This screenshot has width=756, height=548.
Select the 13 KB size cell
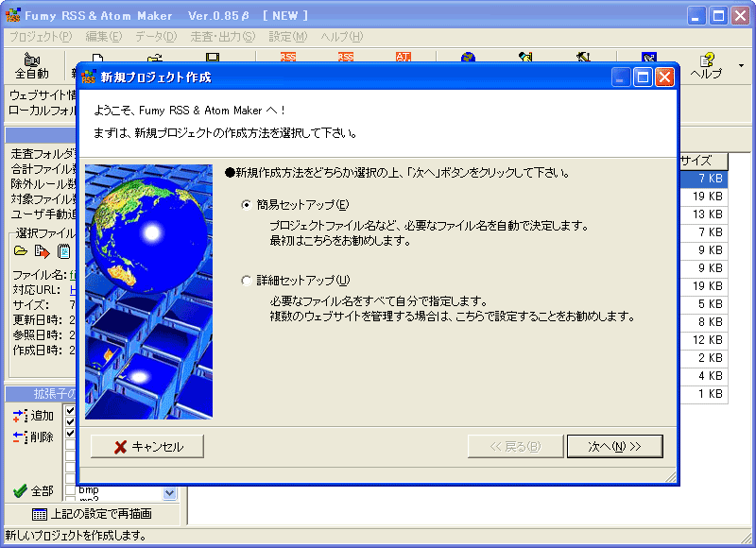click(703, 214)
